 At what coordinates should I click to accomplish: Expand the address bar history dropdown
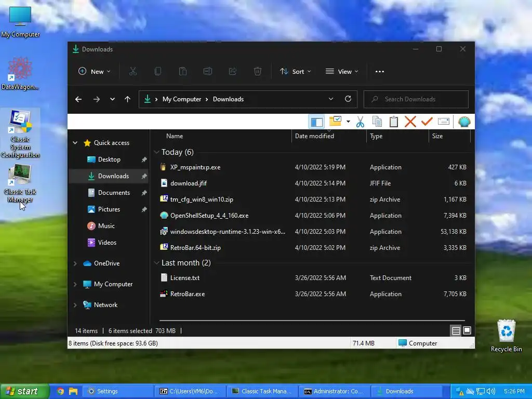click(x=331, y=99)
